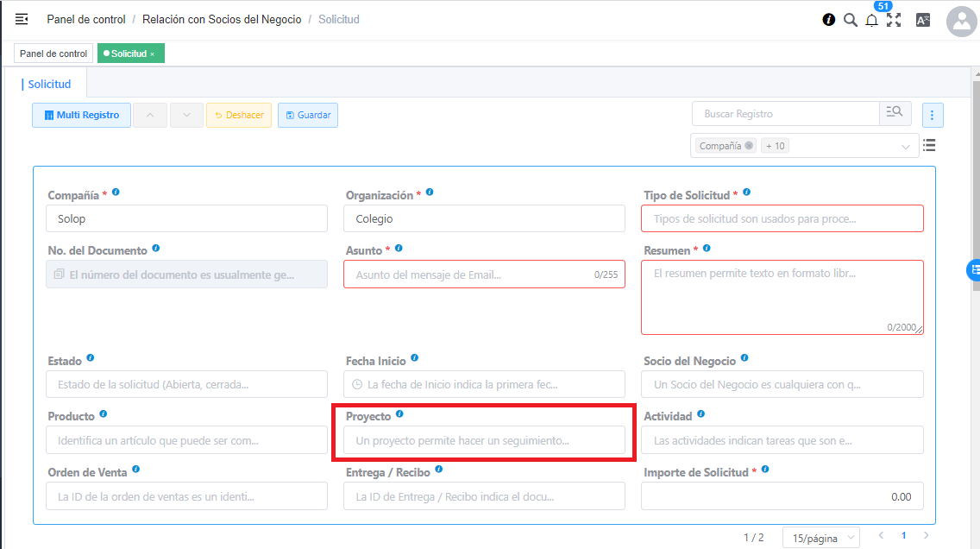
Task: Remove the Compañía tag from filter
Action: tap(749, 146)
